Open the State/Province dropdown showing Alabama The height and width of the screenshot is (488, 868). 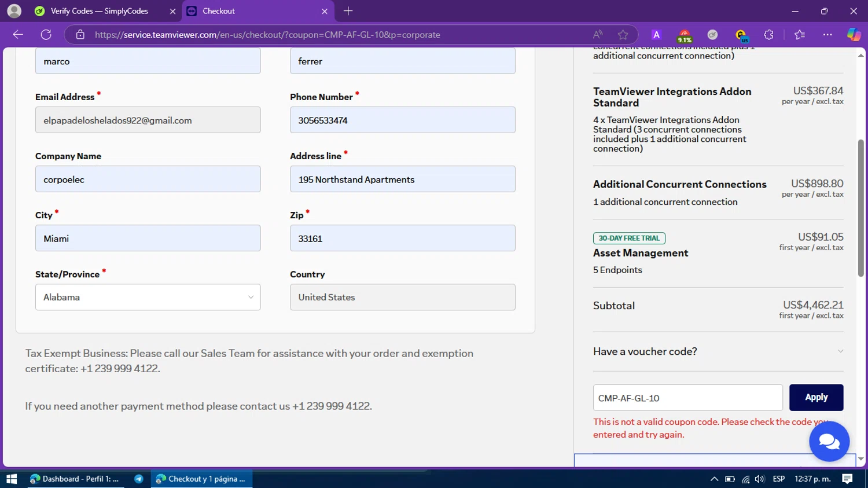[148, 297]
